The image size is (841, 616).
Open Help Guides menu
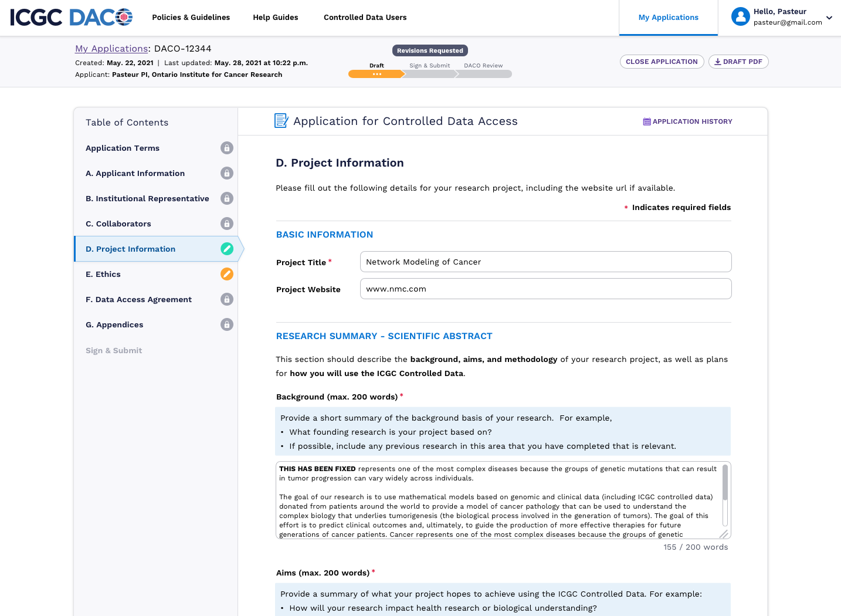coord(276,18)
